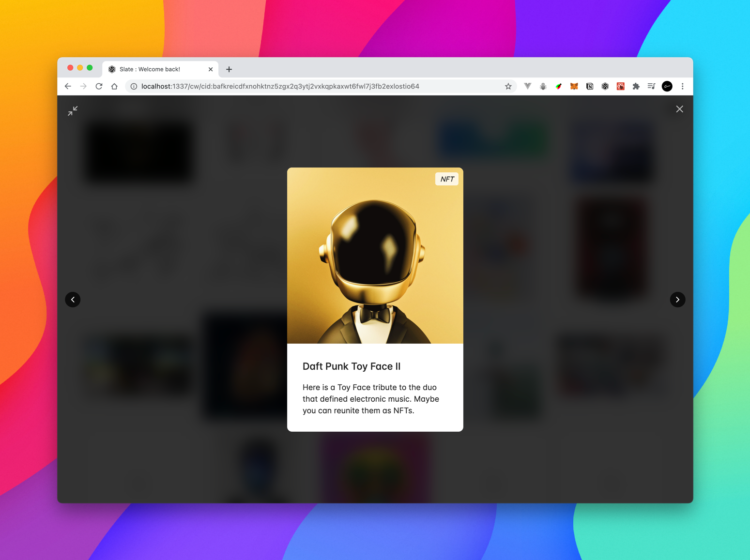Screen dimensions: 750x560
Task: Open the MetaMask fox extension
Action: coord(574,86)
